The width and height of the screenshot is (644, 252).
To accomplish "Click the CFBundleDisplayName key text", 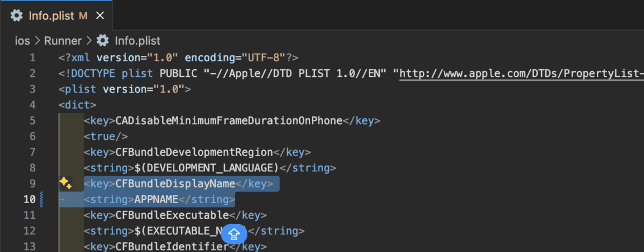I will pos(176,184).
